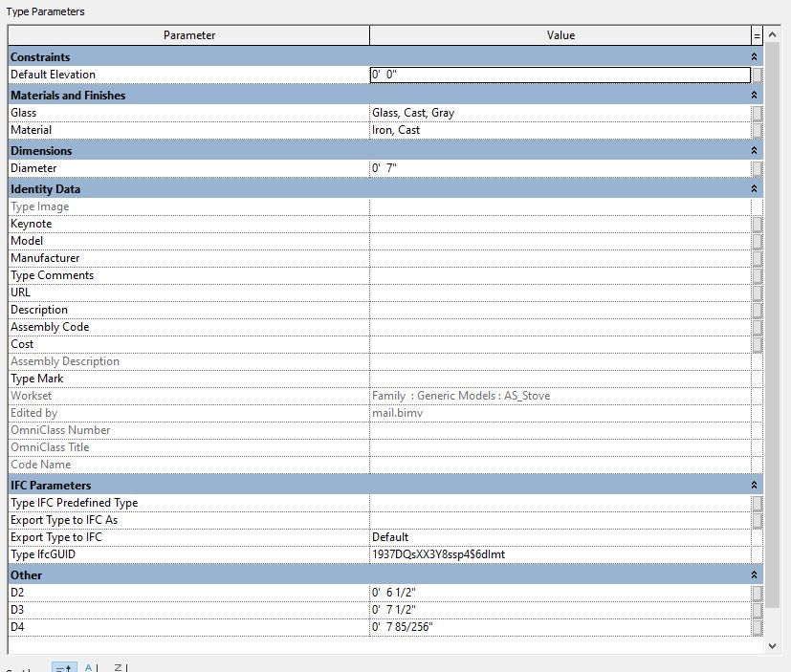Toggle the highlighted sort order button at bottom
Screen dimensions: 791x672
(x=63, y=668)
